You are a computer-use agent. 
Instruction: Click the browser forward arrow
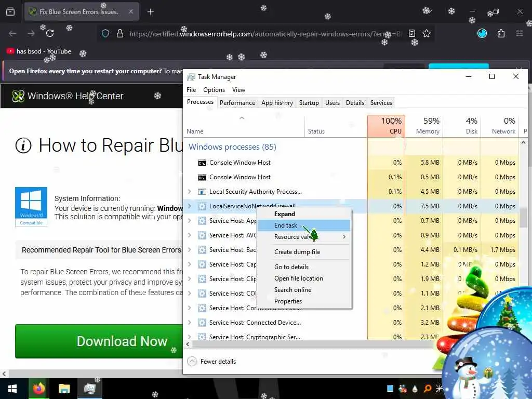31,33
